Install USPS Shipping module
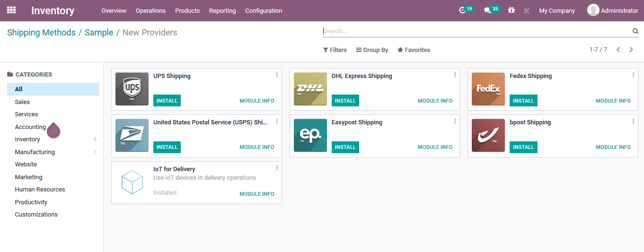The width and height of the screenshot is (644, 252). pos(167,147)
